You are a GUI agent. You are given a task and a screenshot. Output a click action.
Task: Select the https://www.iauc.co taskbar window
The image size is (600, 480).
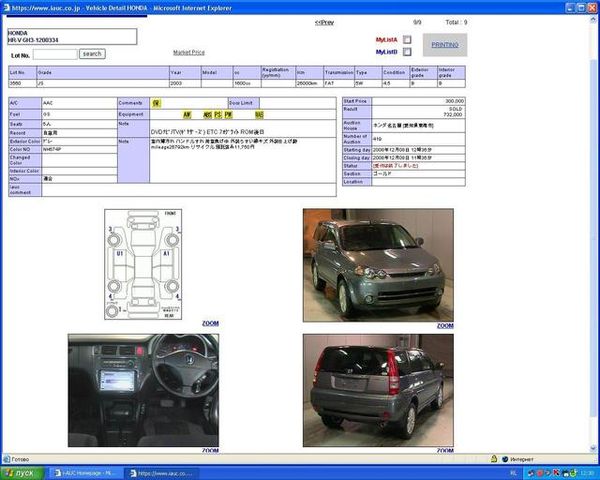(162, 473)
